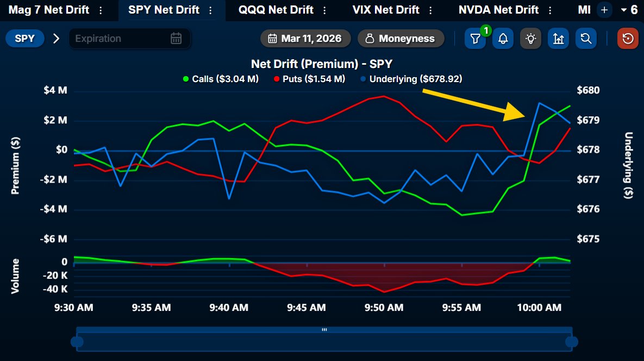Select the SPY Net Drift tab
The image size is (644, 361).
tap(164, 10)
